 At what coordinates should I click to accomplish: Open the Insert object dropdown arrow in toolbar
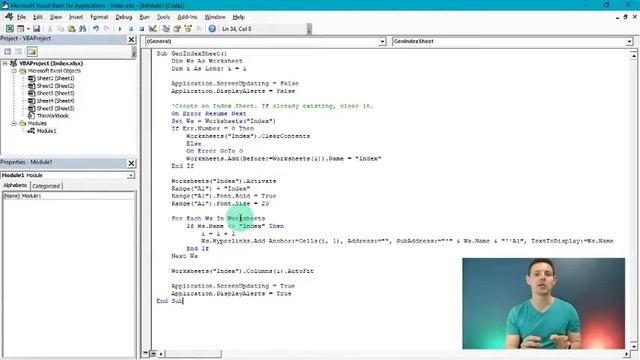pos(28,29)
